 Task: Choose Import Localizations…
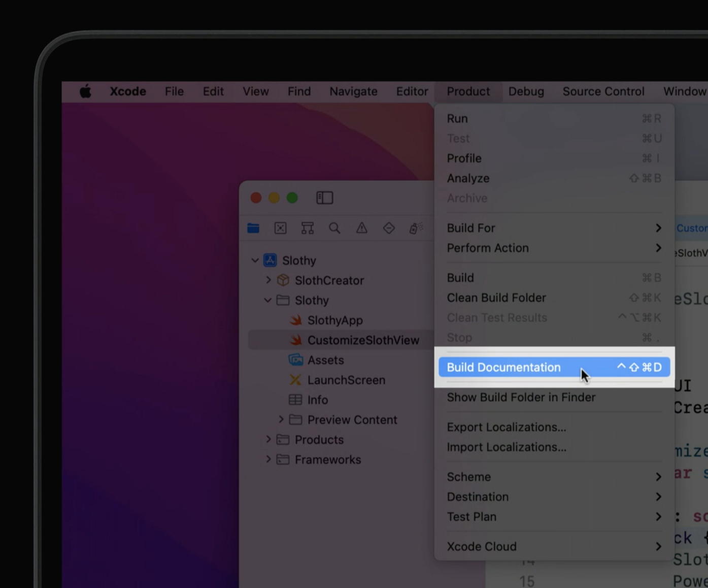pos(554,447)
